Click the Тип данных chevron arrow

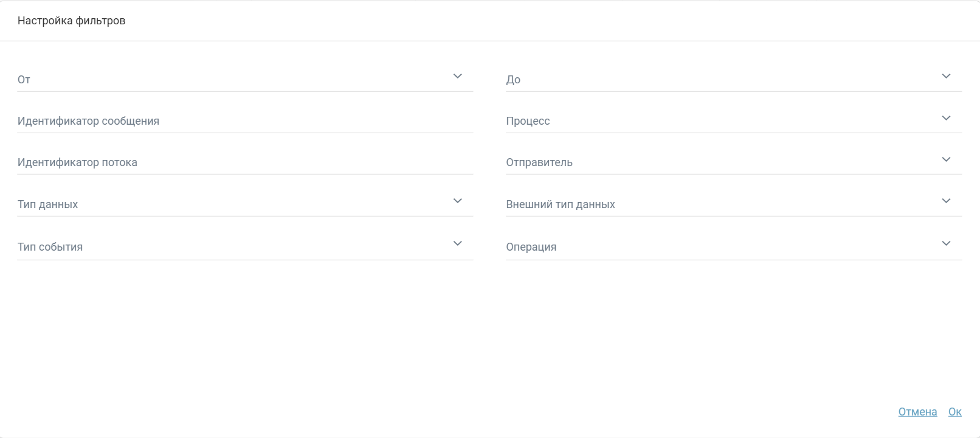click(458, 201)
